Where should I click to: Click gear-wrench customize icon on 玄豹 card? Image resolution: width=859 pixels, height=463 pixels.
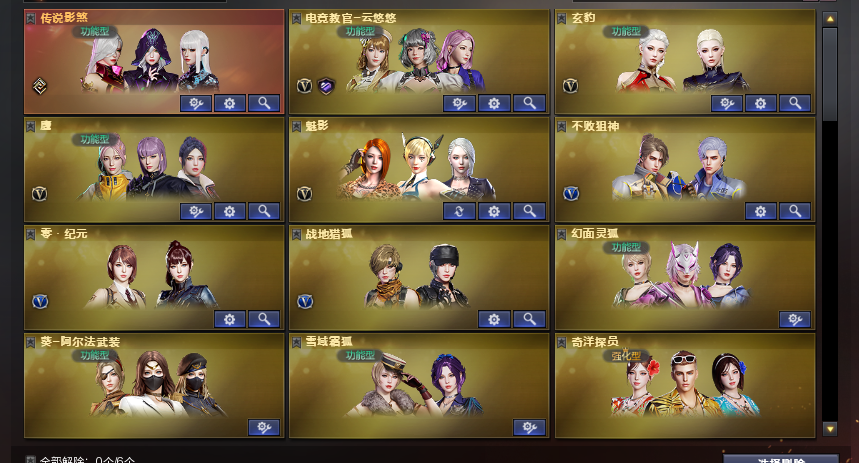726,103
